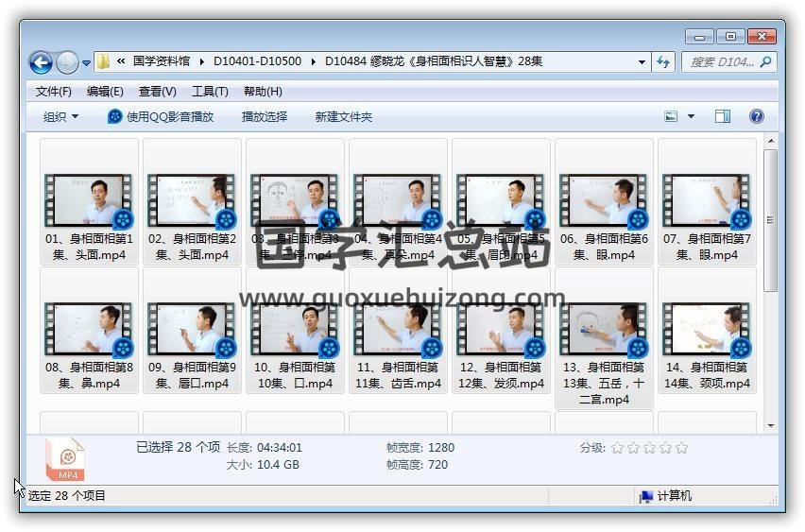Click the change view icon
This screenshot has height=532, width=805.
[672, 116]
